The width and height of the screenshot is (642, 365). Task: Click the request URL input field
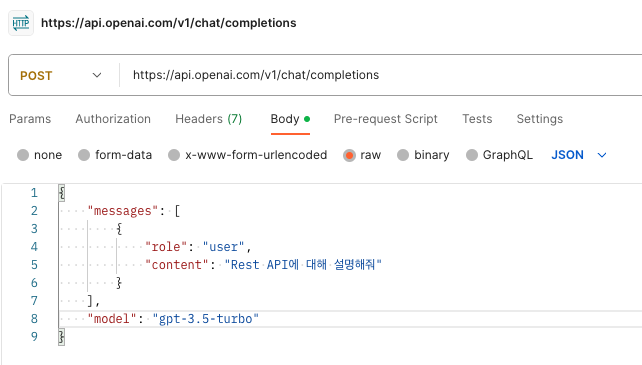pos(381,75)
